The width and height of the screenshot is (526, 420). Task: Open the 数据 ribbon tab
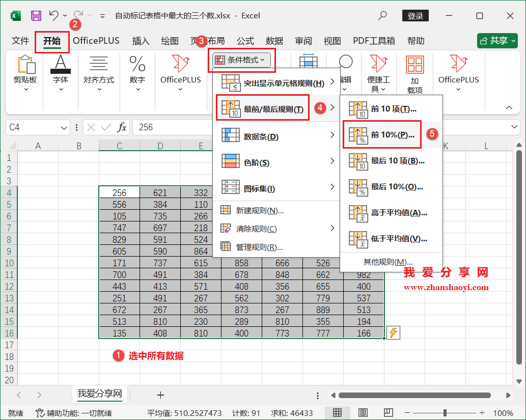tap(274, 41)
